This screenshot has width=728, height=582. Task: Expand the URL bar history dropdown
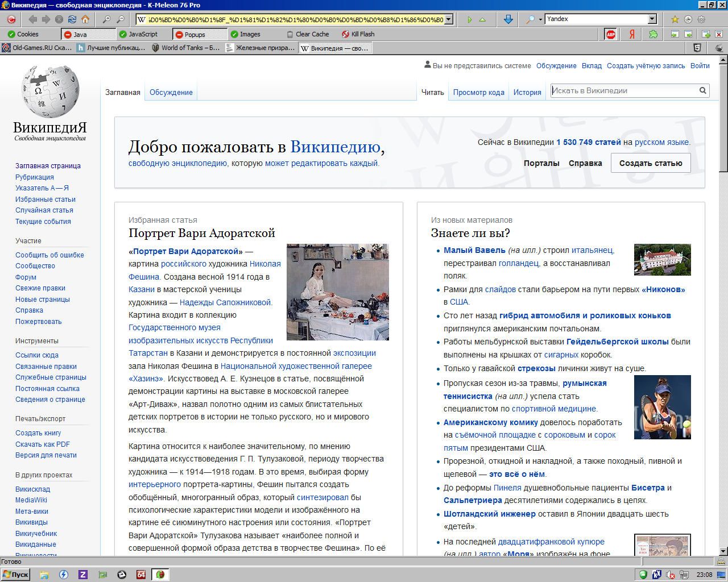click(449, 19)
